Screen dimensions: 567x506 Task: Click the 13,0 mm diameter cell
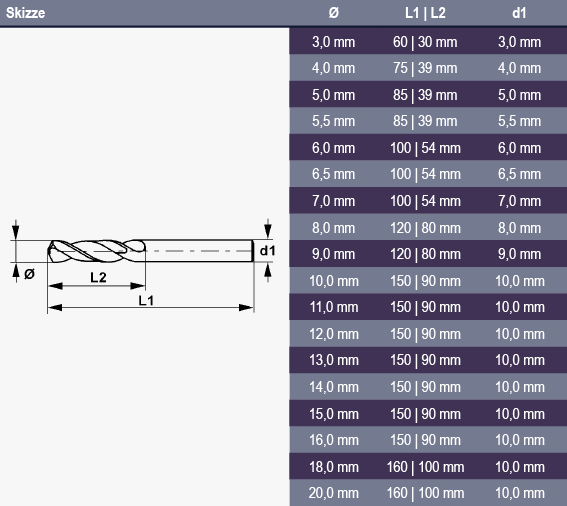(x=333, y=360)
